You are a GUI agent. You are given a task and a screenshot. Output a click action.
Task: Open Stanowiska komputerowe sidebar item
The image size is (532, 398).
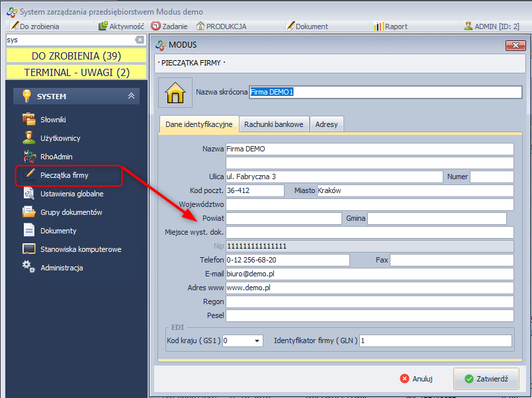point(80,249)
